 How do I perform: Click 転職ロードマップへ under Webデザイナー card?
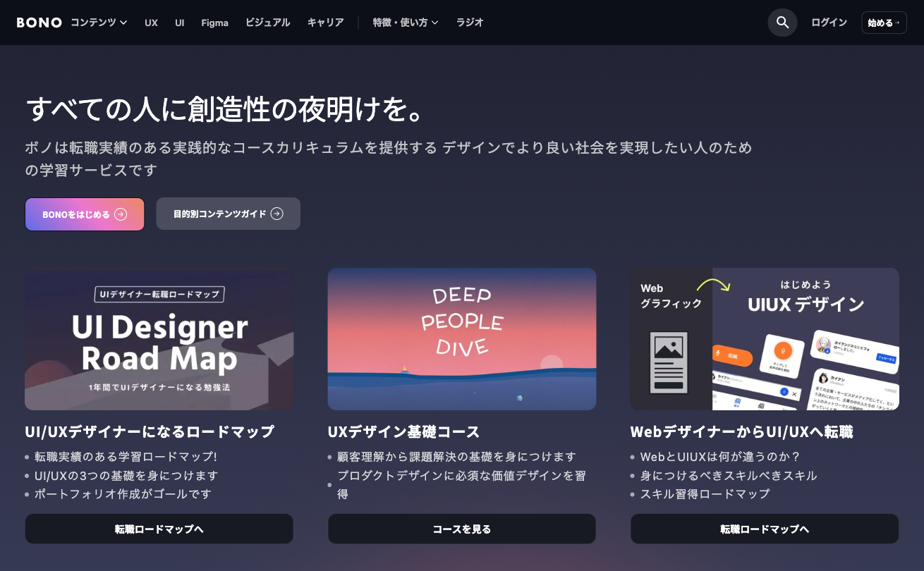[x=764, y=529]
